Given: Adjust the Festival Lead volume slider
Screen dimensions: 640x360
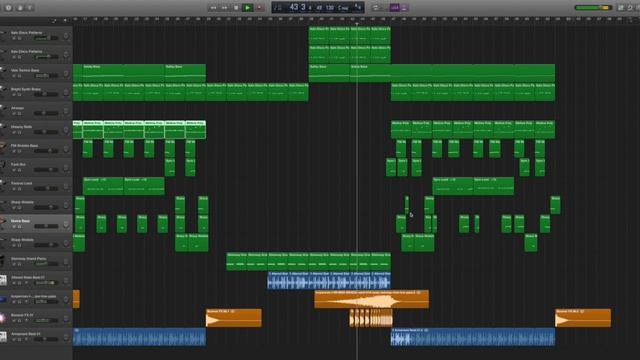Looking at the screenshot, I should coord(46,189).
